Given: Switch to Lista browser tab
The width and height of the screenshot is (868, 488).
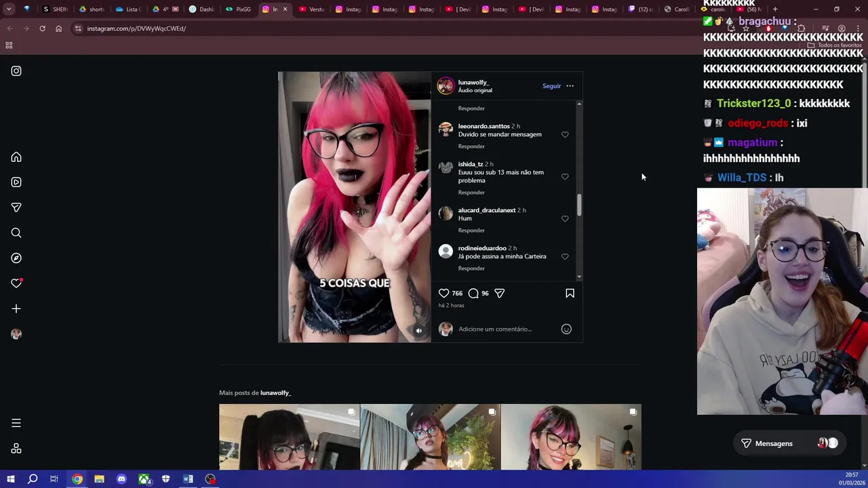Looking at the screenshot, I should [129, 9].
